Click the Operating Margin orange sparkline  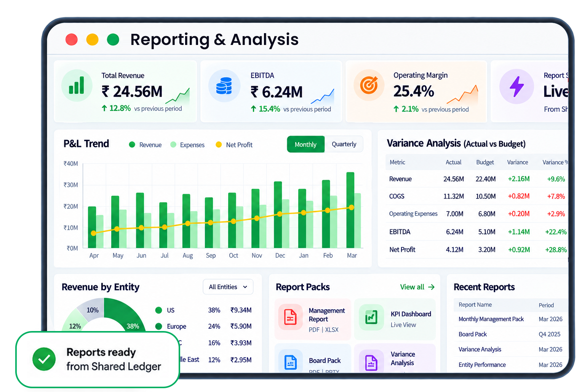click(462, 94)
